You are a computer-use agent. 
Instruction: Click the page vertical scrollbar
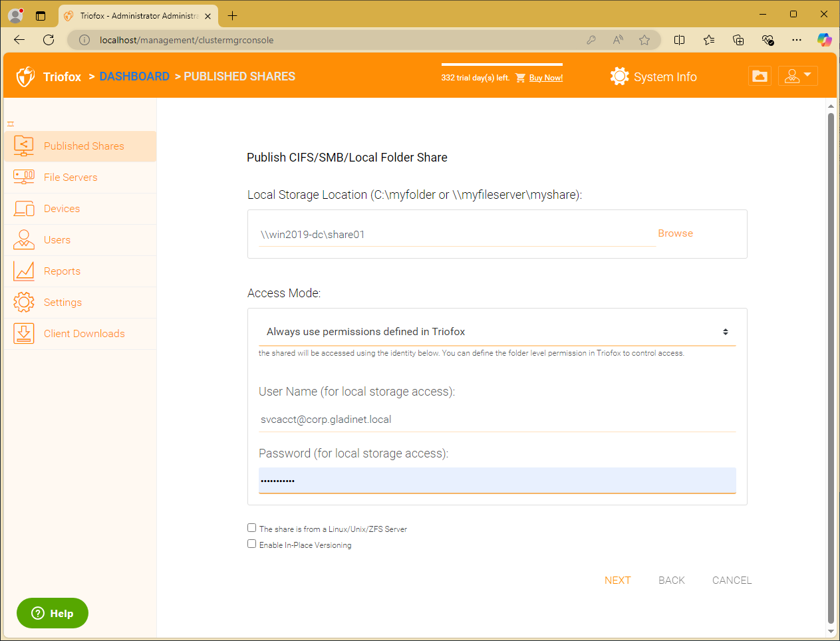pyautogui.click(x=831, y=369)
